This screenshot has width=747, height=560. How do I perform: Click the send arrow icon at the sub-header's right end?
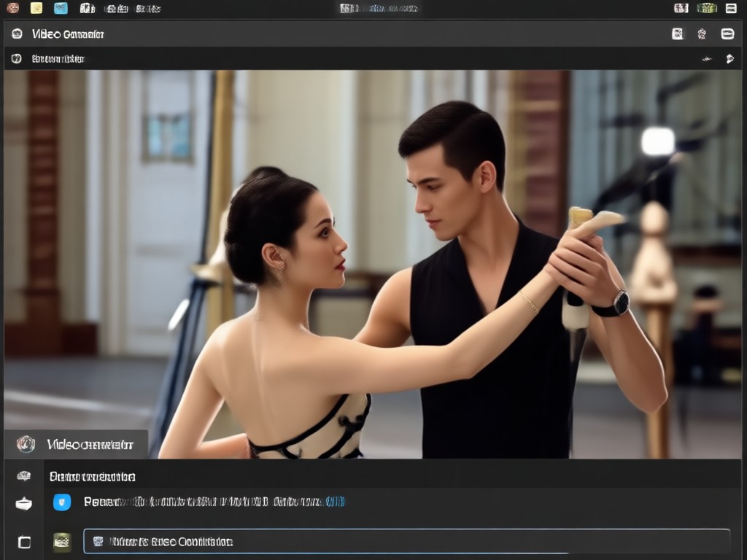click(729, 59)
